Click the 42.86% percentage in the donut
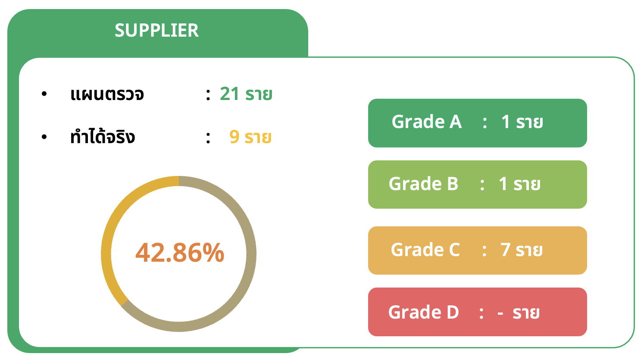 (180, 253)
